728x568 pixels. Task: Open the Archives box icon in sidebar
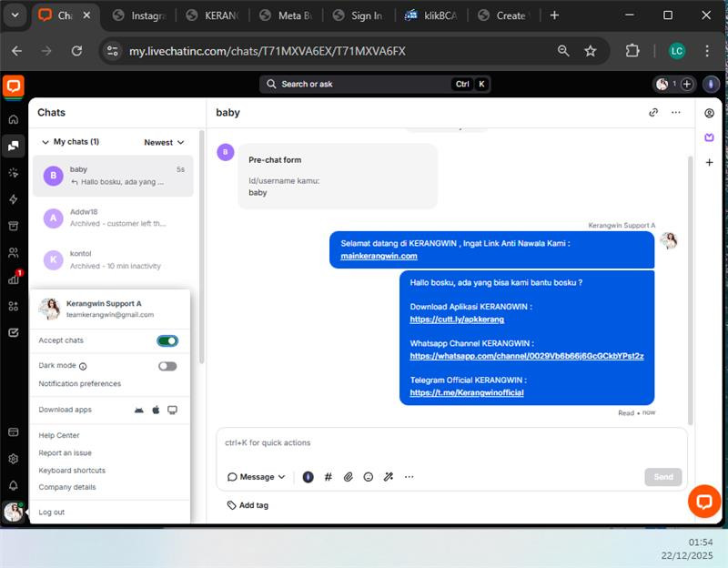click(x=14, y=226)
